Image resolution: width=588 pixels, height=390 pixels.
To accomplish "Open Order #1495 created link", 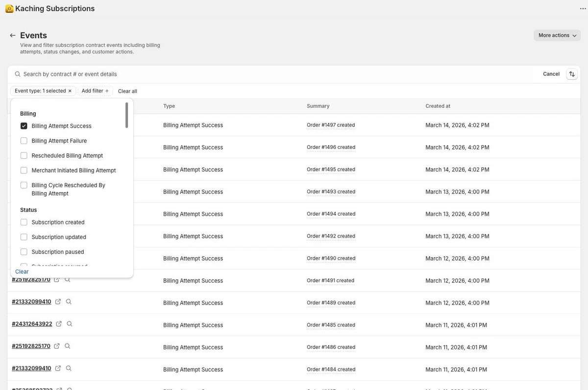I will pos(331,170).
